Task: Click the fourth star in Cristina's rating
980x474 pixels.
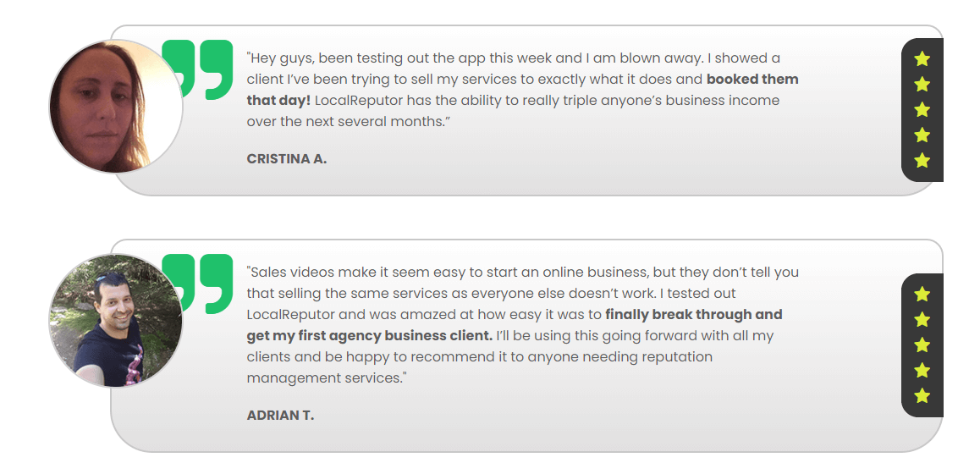Action: [922, 135]
